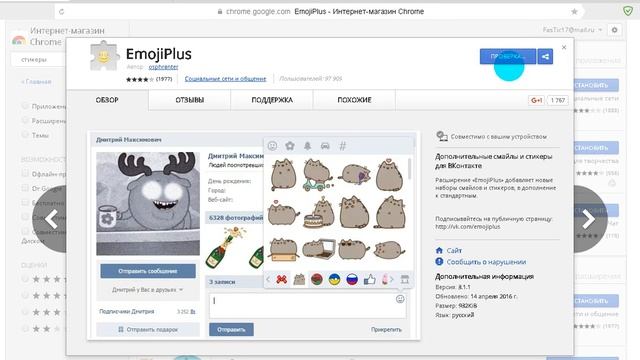Image resolution: width=640 pixels, height=360 pixels.
Task: Select the car emoji category tab
Action: tap(325, 146)
